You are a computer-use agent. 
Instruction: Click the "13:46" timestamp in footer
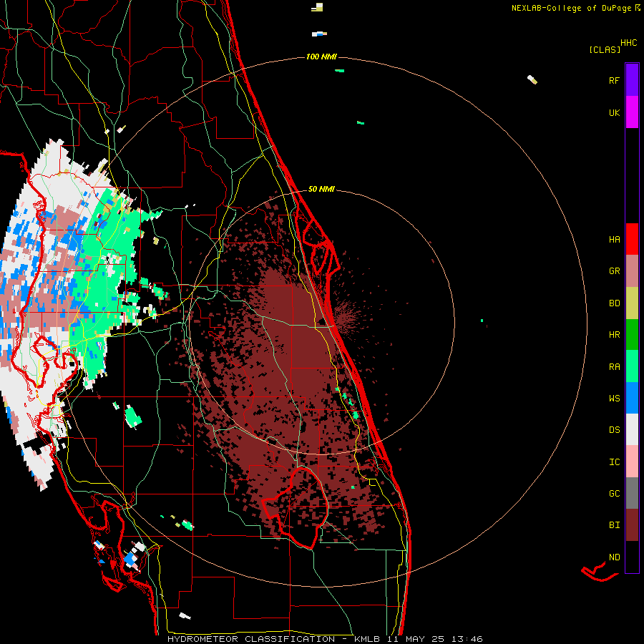point(467,639)
